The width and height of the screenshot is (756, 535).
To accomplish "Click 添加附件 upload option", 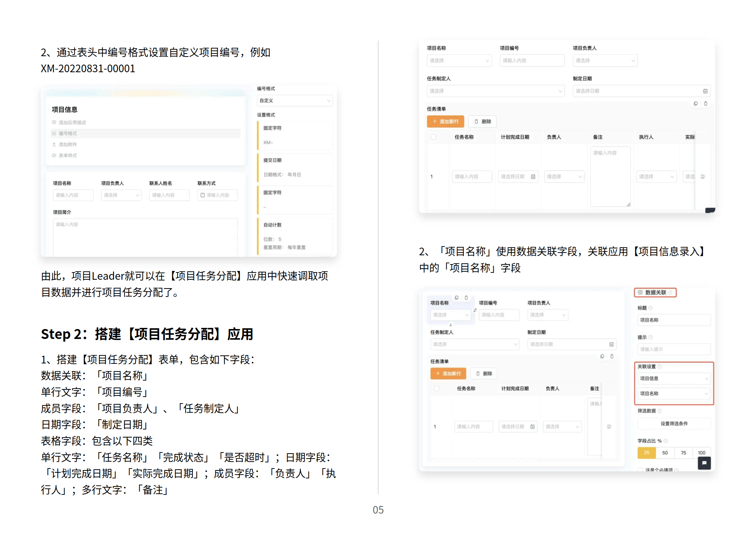I will (65, 144).
